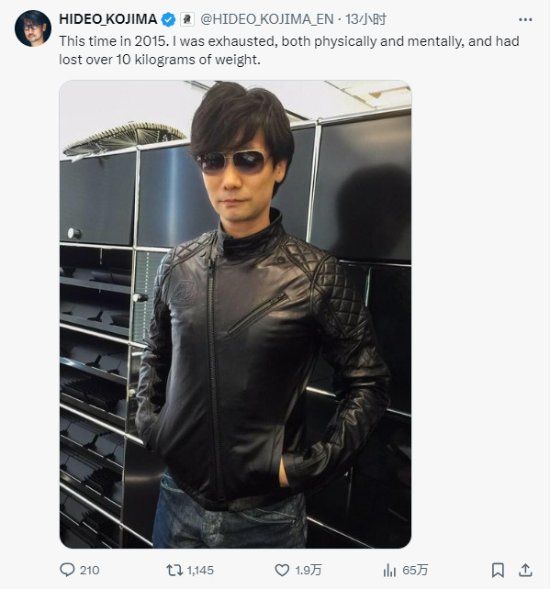Viewport: 550px width, 589px height.
Task: Click the HIDEO_KOJIMA display name
Action: tap(108, 19)
